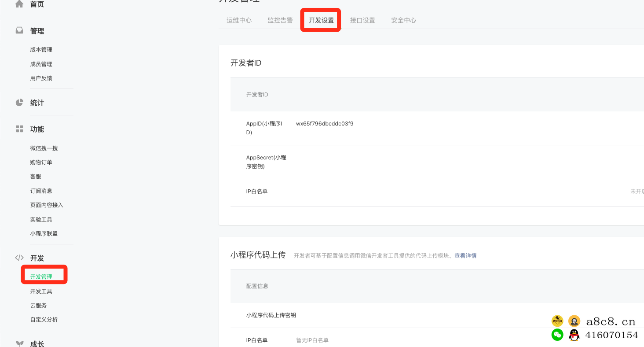Click the AppID value wx65f796dbcddc03f9
This screenshot has height=347, width=644.
pos(325,124)
